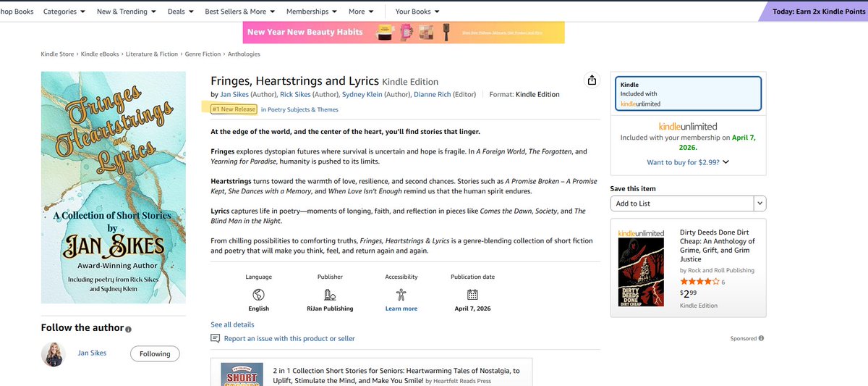Click the $2.99 price of sponsored book
The height and width of the screenshot is (386, 868).
pyautogui.click(x=689, y=293)
